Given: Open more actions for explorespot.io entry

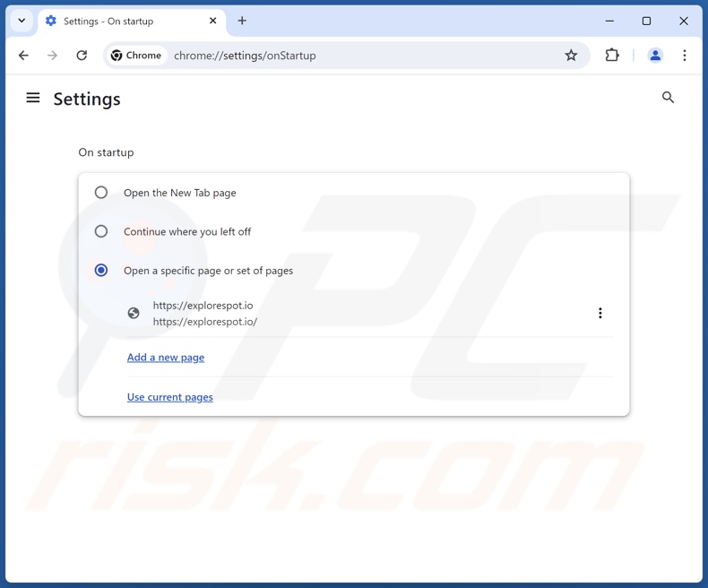Looking at the screenshot, I should 600,313.
